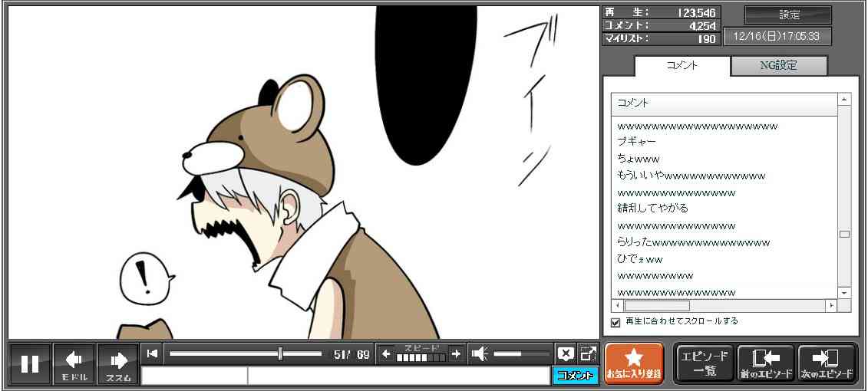Open the 設定 settings button
Image resolution: width=868 pixels, height=391 pixels.
788,15
